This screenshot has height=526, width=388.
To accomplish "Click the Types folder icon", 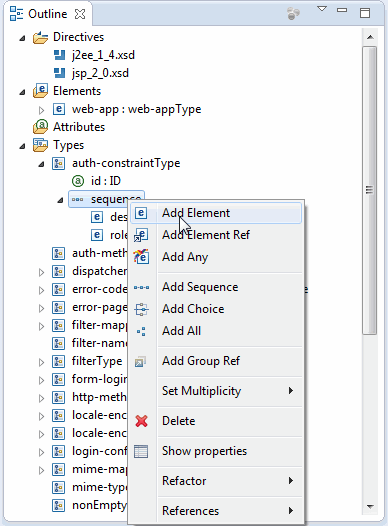I will [40, 145].
